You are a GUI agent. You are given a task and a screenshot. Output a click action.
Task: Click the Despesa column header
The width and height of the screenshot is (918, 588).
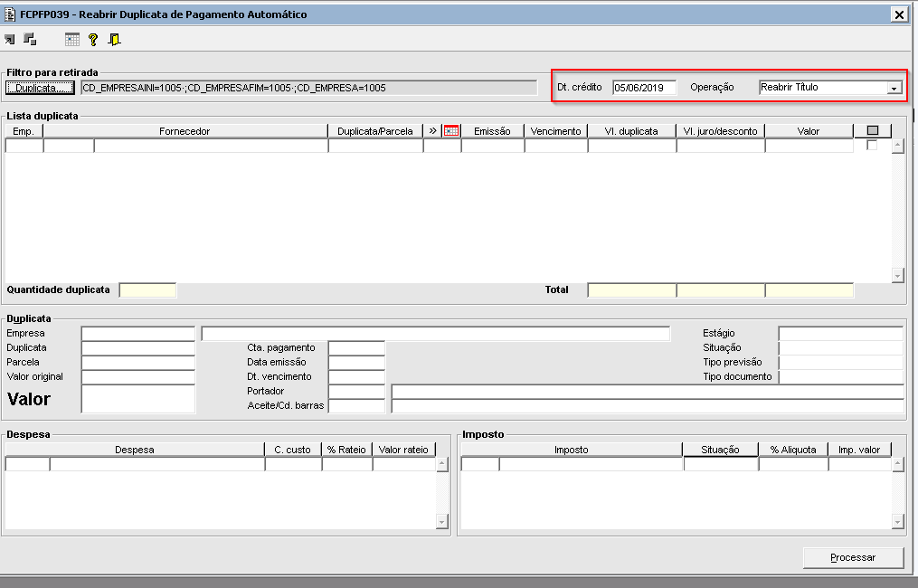135,450
